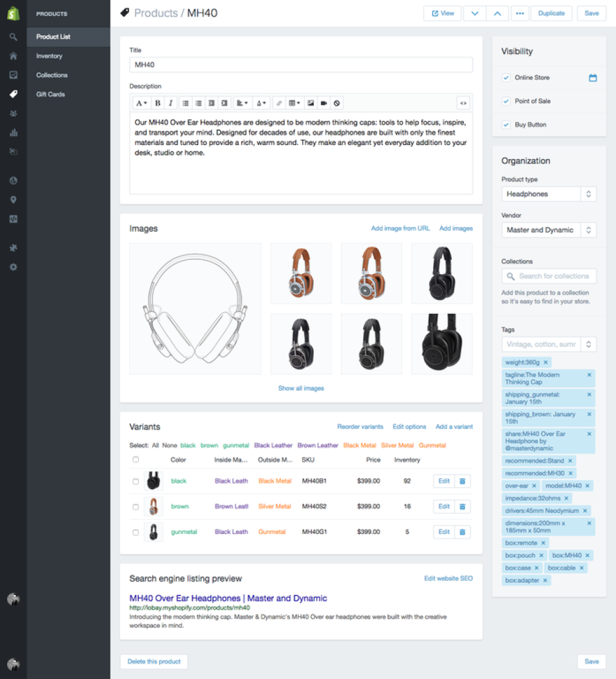The image size is (616, 679).
Task: Duplicate this product
Action: 551,13
